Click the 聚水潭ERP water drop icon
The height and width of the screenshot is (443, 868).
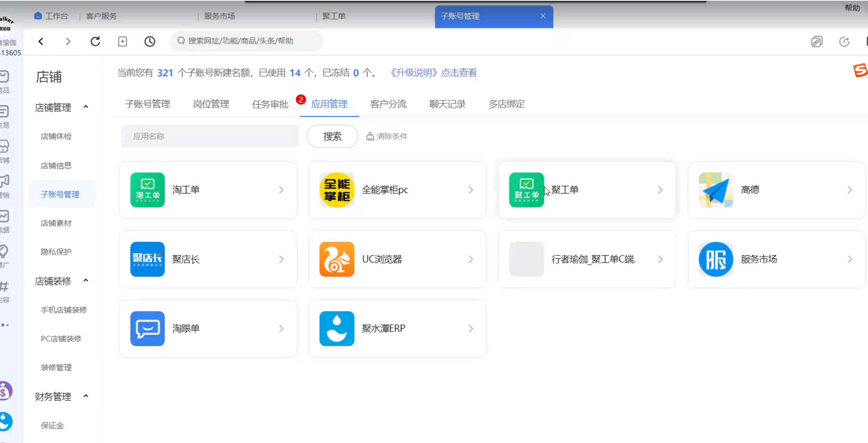click(337, 329)
